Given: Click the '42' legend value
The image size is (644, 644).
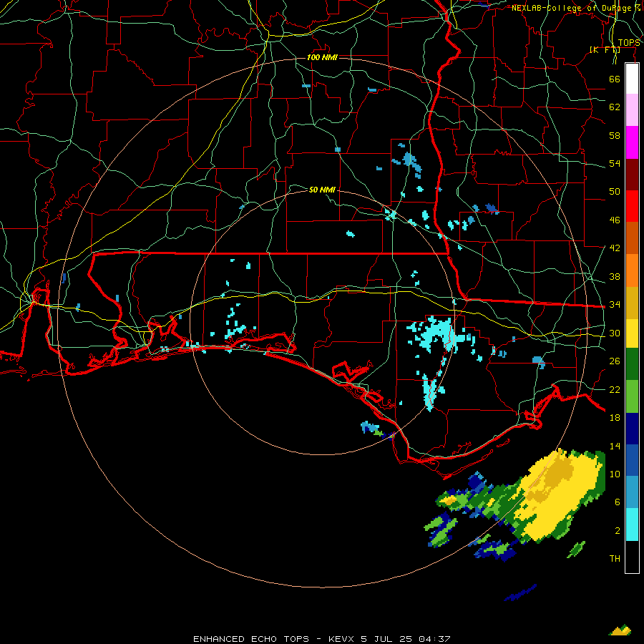Looking at the screenshot, I should (615, 248).
